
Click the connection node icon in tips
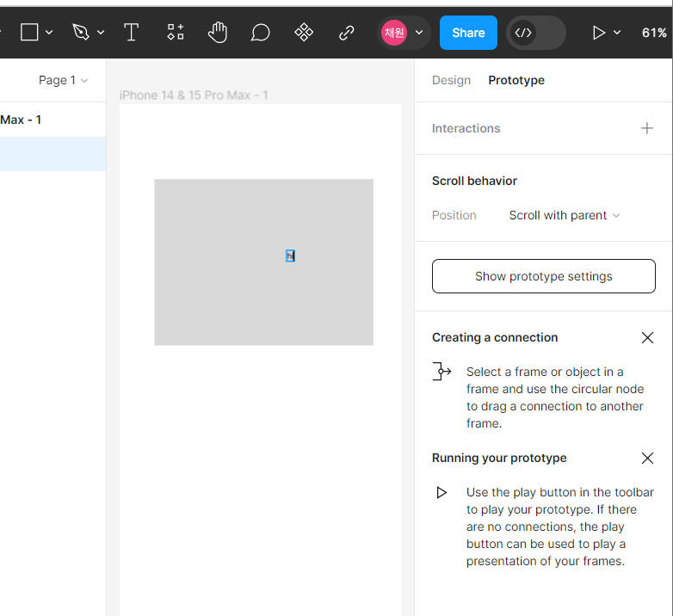click(441, 372)
